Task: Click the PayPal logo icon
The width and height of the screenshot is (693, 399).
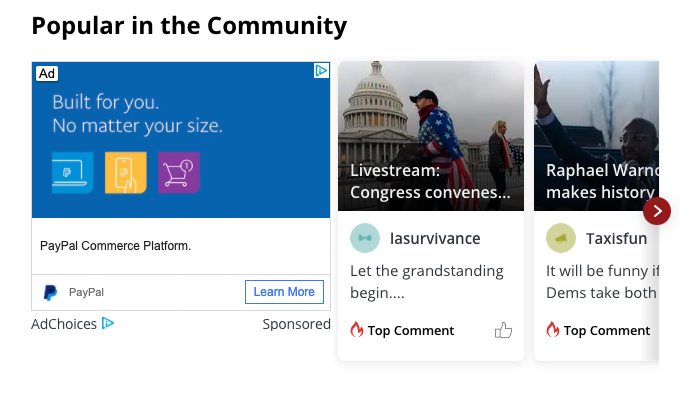Action: coord(50,293)
